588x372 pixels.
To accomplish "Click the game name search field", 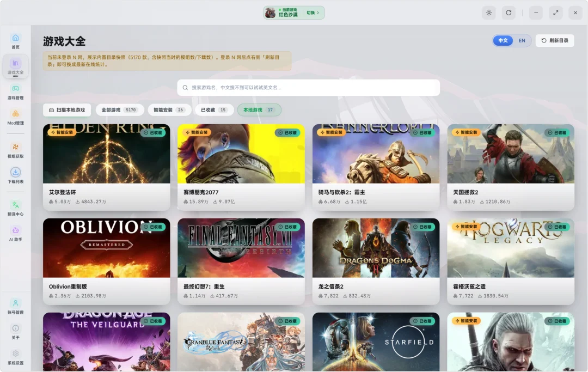I will 308,87.
